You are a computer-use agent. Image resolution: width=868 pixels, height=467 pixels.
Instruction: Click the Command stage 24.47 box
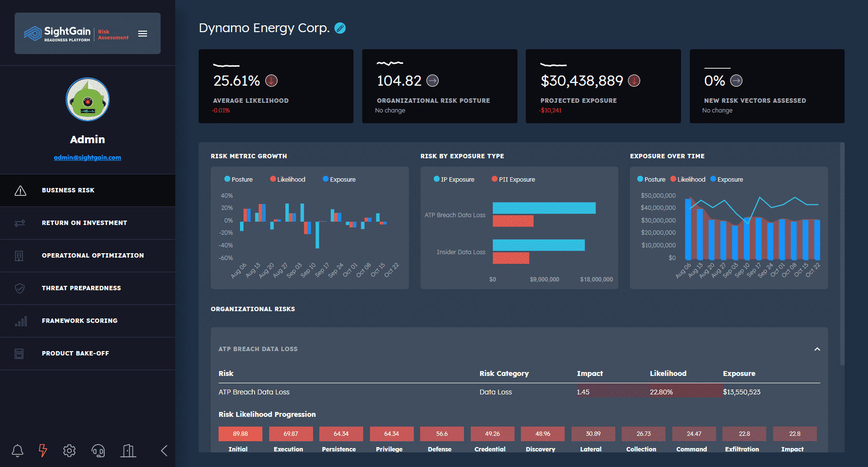tap(694, 433)
